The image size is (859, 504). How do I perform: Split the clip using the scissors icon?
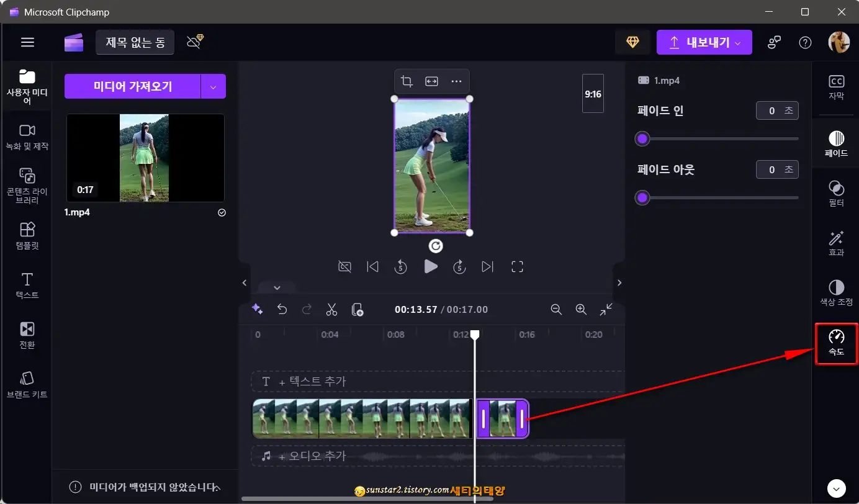(x=331, y=309)
